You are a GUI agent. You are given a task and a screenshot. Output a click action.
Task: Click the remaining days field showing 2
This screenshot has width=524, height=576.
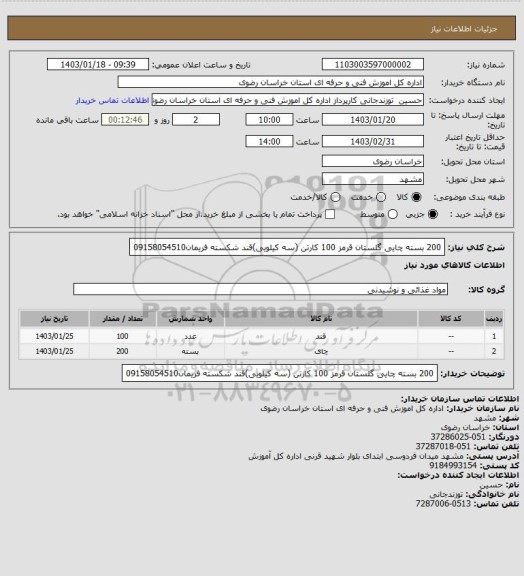click(x=196, y=120)
